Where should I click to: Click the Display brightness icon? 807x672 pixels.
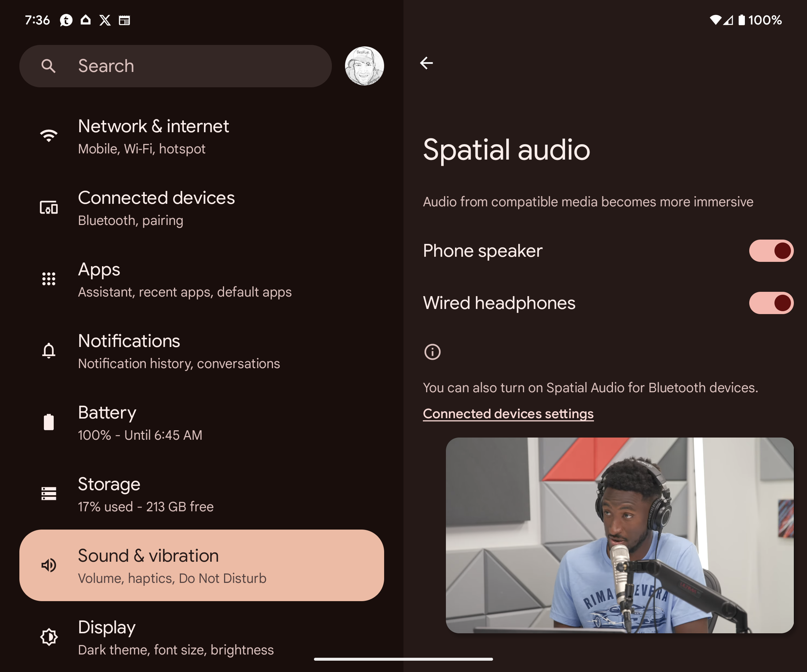click(49, 637)
